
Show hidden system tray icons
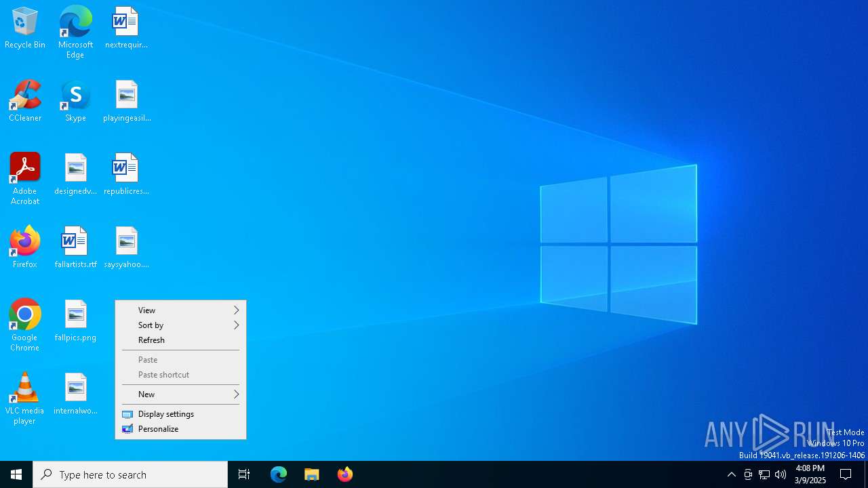click(x=731, y=474)
